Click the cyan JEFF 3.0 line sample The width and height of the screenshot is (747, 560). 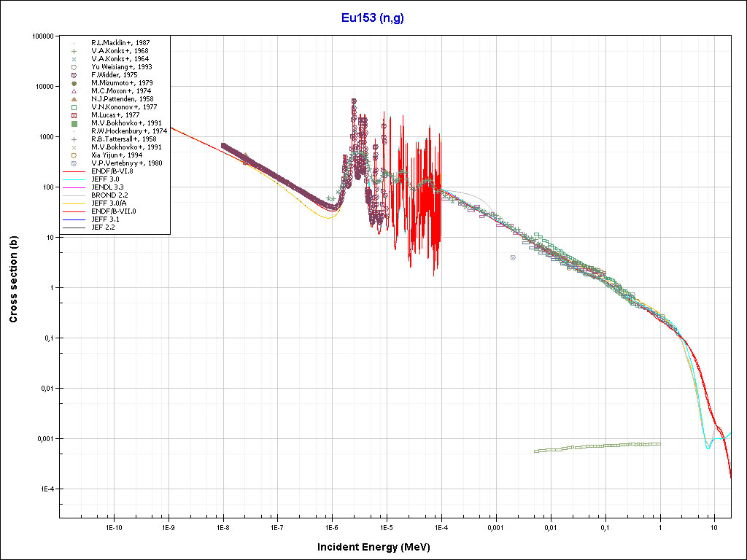tap(74, 179)
